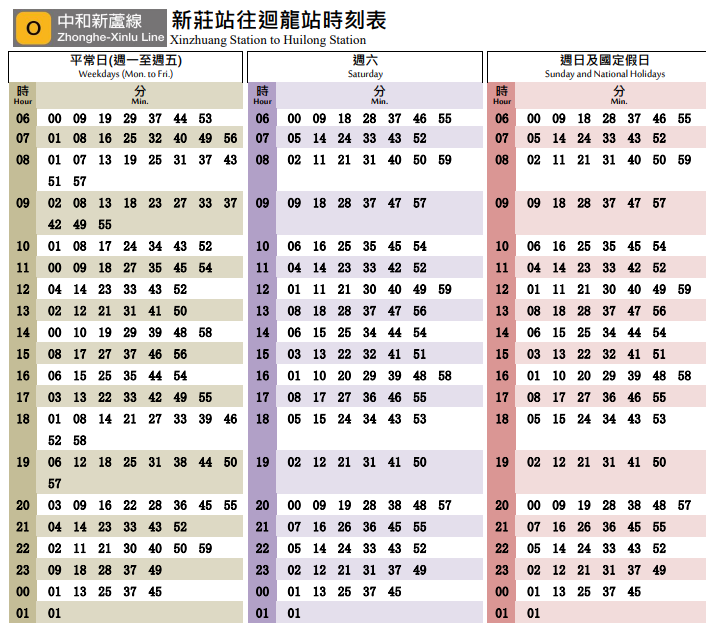706x623 pixels.
Task: Click the Weekdays (Mon. to Fri.) label
Action: [126, 74]
